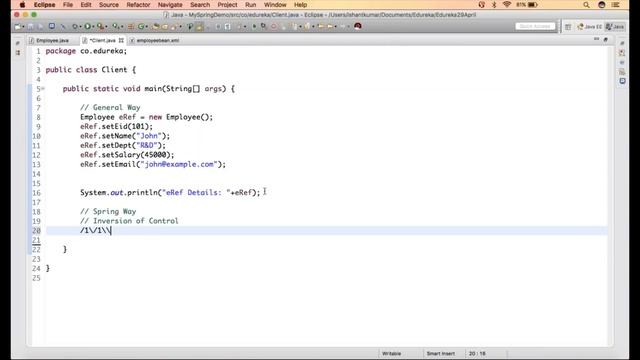Open the File menu
The height and width of the screenshot is (360, 640).
tap(68, 5)
